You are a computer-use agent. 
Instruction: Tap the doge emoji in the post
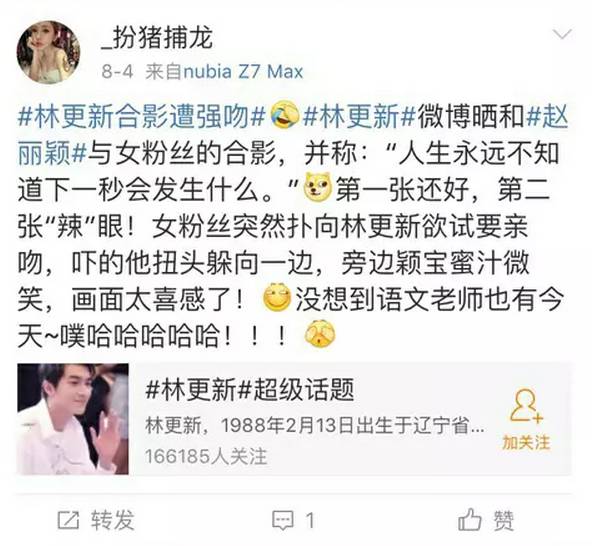point(318,187)
